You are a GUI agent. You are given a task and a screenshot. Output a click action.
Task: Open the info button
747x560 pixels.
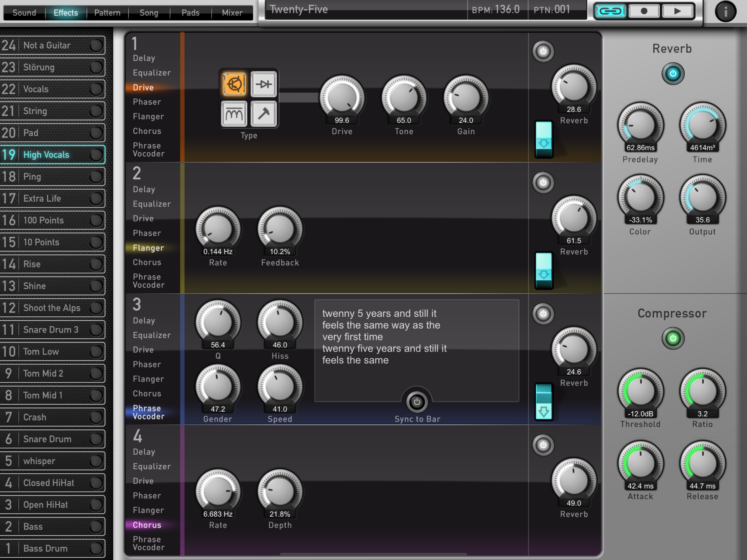tap(725, 12)
